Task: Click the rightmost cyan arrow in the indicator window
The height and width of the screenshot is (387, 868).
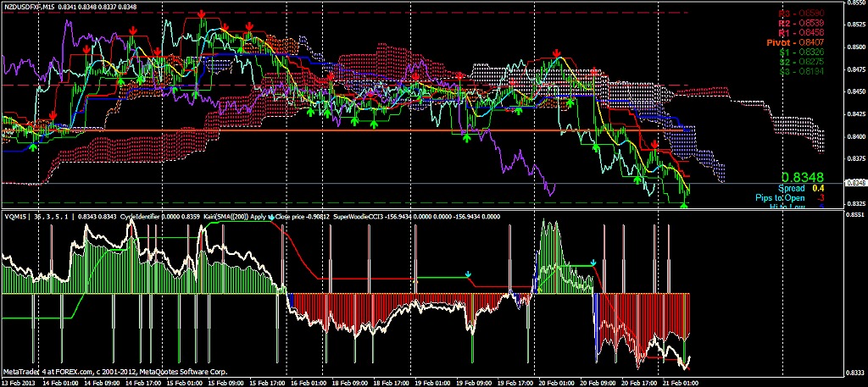Action: pyautogui.click(x=593, y=263)
